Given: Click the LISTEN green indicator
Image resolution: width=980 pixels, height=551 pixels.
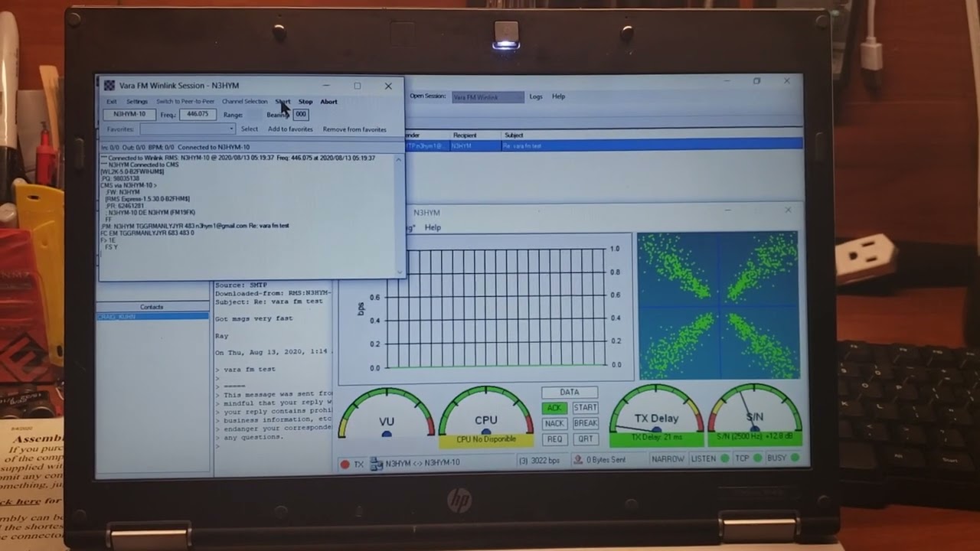Looking at the screenshot, I should pyautogui.click(x=724, y=458).
